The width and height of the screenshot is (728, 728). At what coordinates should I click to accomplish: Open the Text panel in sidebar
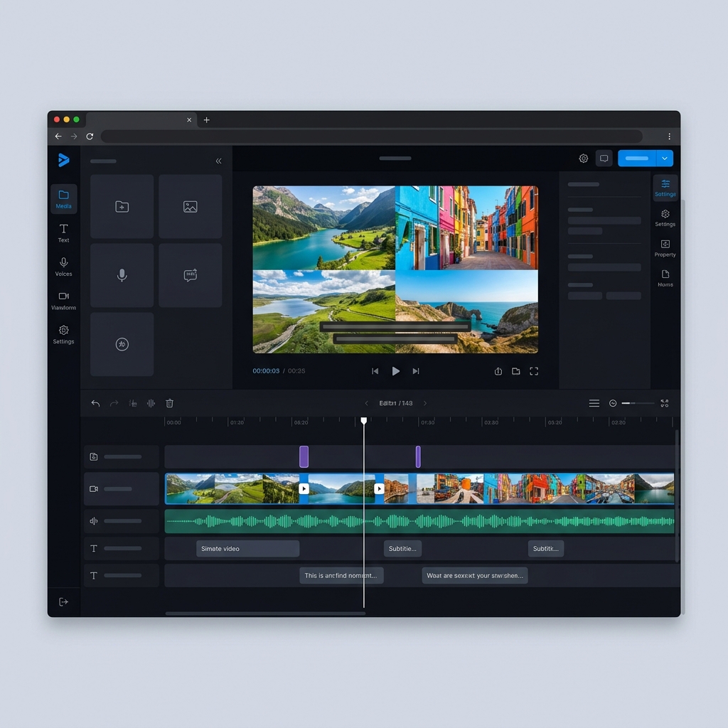click(x=63, y=233)
